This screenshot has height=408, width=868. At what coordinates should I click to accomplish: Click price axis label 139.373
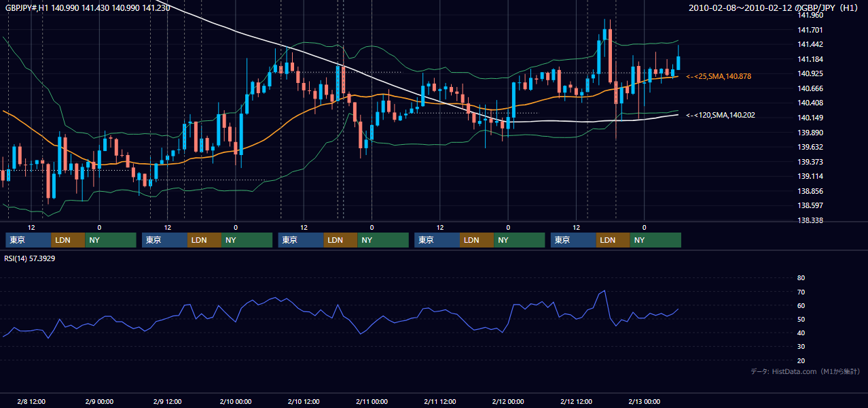coord(811,162)
